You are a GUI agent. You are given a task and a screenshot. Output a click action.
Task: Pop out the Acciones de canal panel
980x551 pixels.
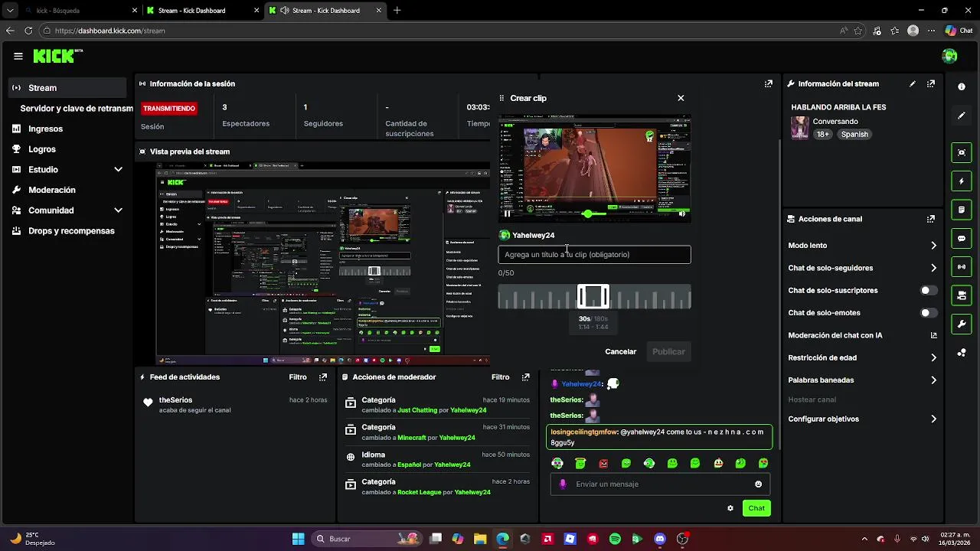[x=931, y=219]
